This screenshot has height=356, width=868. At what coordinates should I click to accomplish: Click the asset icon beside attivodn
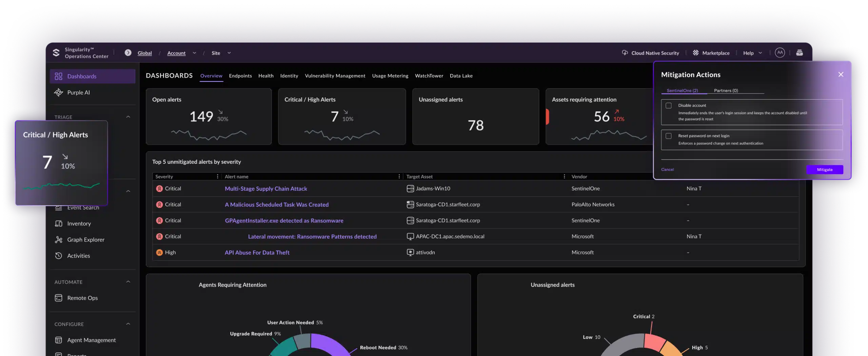[x=410, y=253]
